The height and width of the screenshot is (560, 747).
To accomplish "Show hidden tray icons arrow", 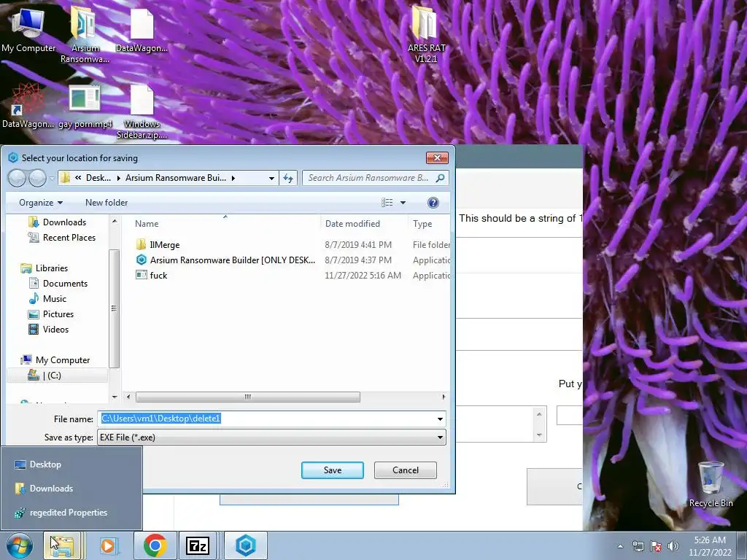I will coord(620,546).
